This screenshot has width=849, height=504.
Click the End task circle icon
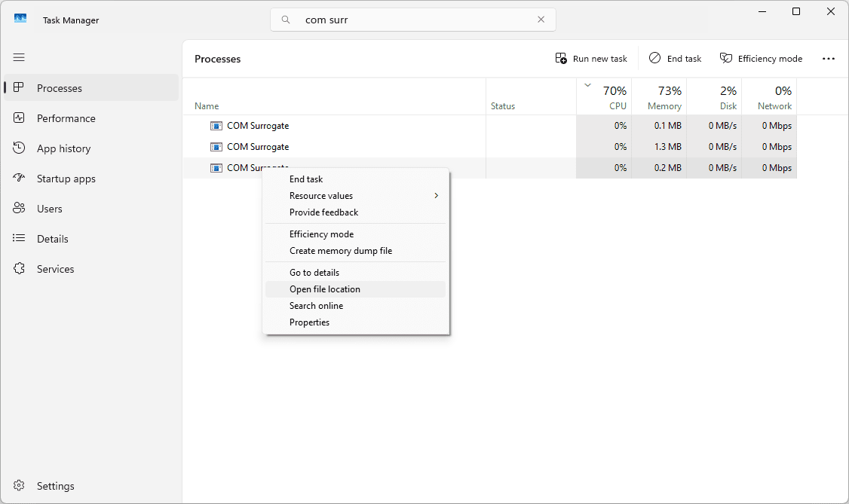point(654,58)
